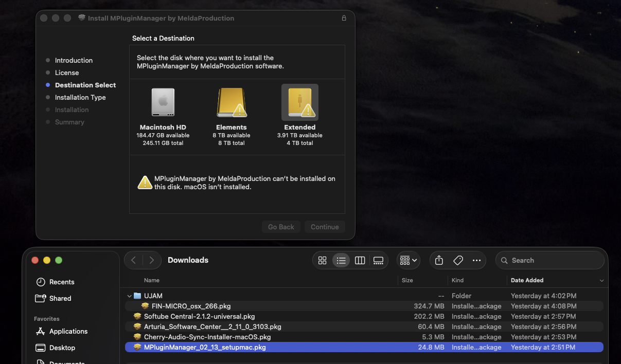Switch Finder to icon view
The height and width of the screenshot is (364, 621).
(x=323, y=260)
